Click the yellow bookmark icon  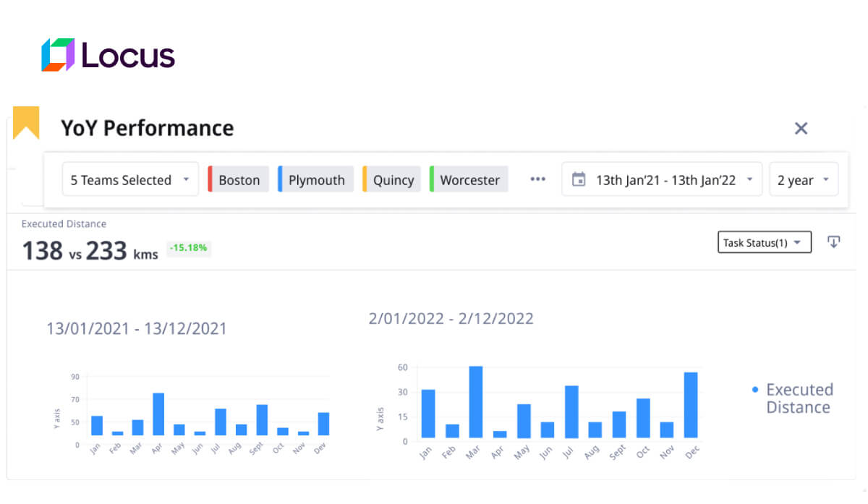pyautogui.click(x=26, y=121)
